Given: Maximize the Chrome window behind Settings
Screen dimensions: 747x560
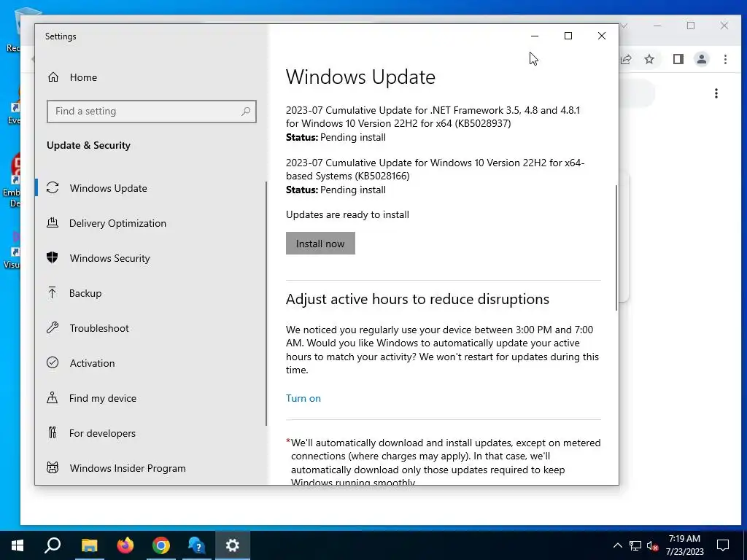Looking at the screenshot, I should [x=691, y=26].
